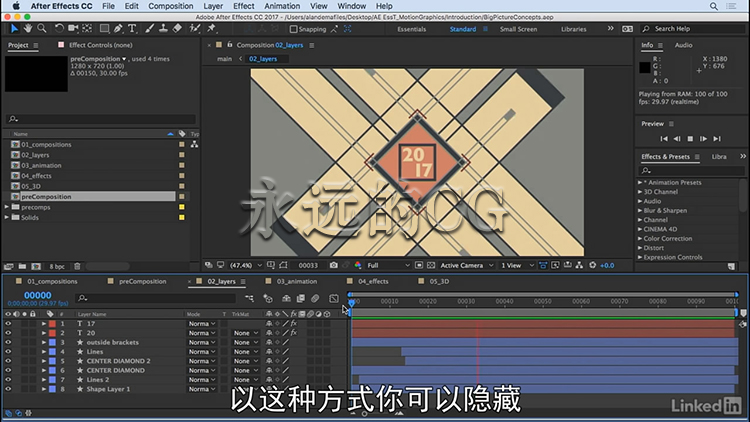
Task: Hide layer 2 named 20
Action: [8, 333]
